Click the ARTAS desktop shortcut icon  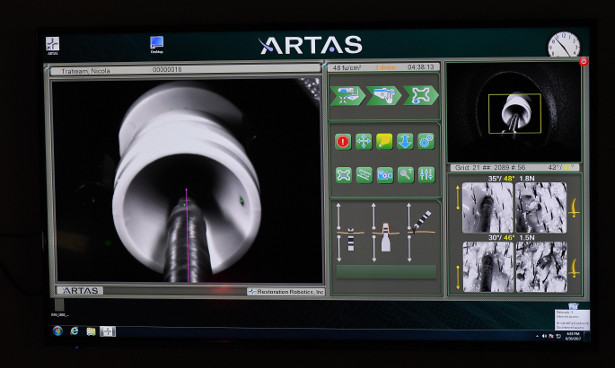coord(53,46)
